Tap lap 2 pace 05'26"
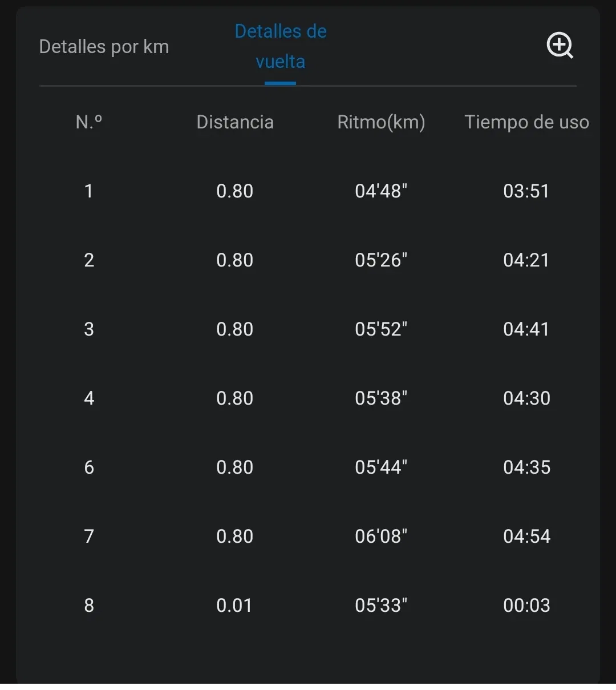This screenshot has height=690, width=616. 381,260
